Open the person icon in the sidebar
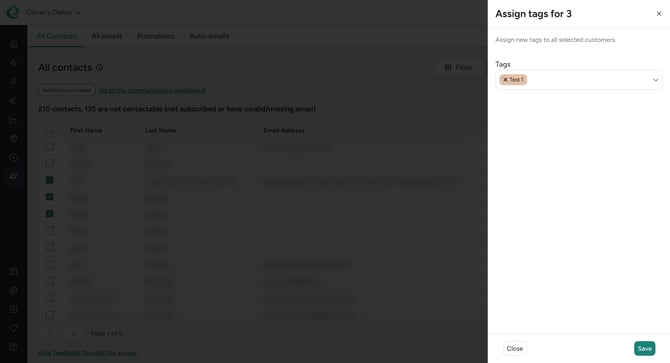Image resolution: width=670 pixels, height=363 pixels. point(14,82)
